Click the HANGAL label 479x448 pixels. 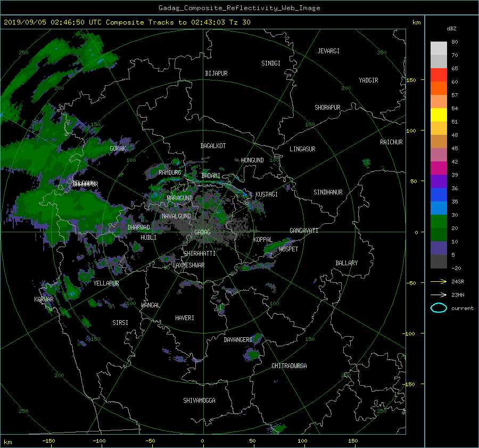click(150, 305)
